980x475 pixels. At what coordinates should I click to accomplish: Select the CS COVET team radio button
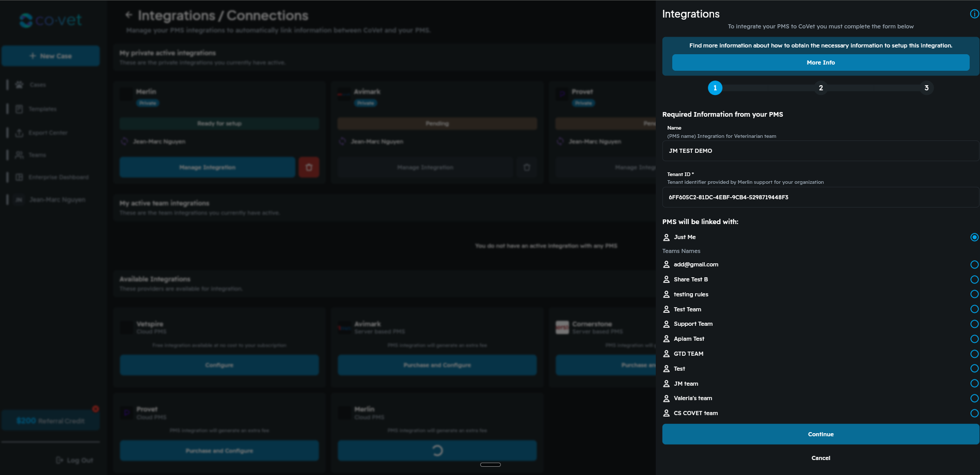click(x=974, y=413)
